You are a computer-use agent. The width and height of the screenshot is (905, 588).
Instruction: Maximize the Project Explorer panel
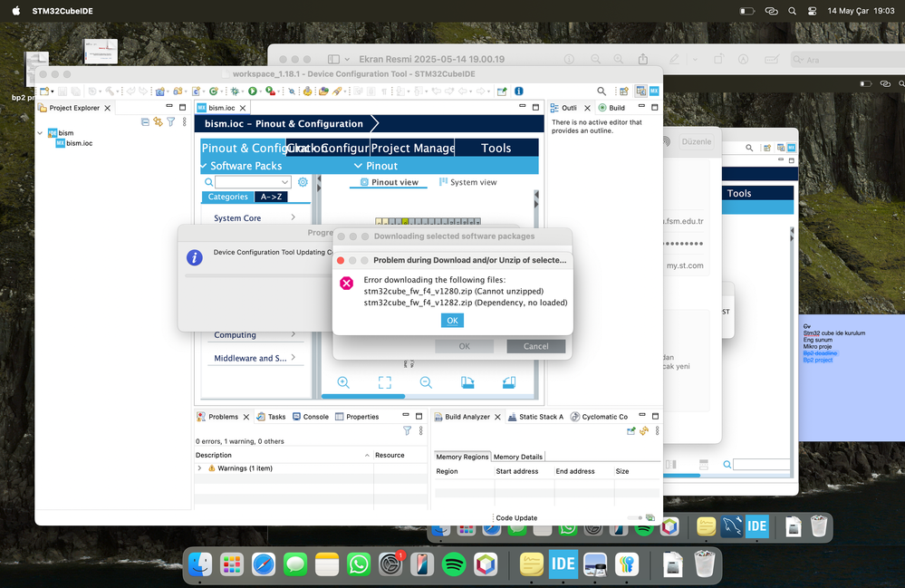tap(182, 107)
